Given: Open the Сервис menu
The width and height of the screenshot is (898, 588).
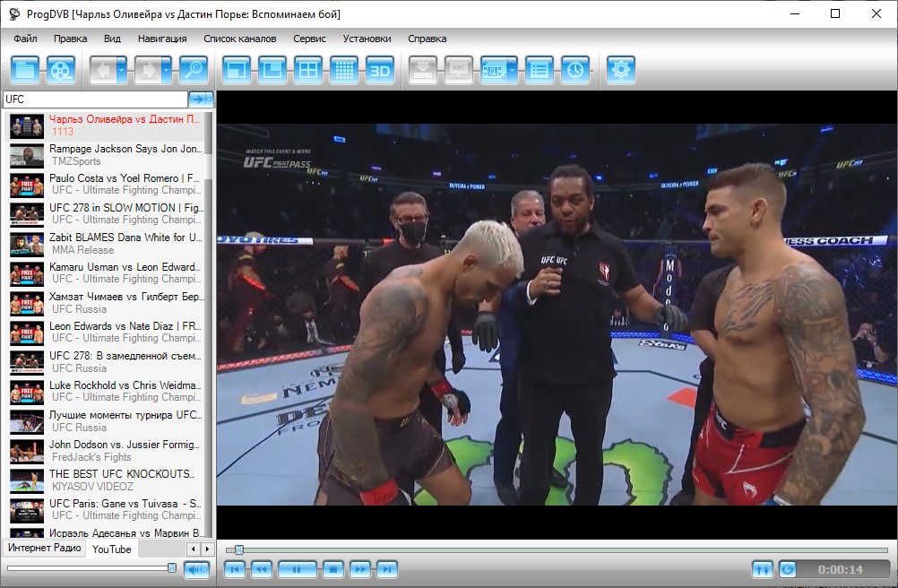Looking at the screenshot, I should [309, 39].
